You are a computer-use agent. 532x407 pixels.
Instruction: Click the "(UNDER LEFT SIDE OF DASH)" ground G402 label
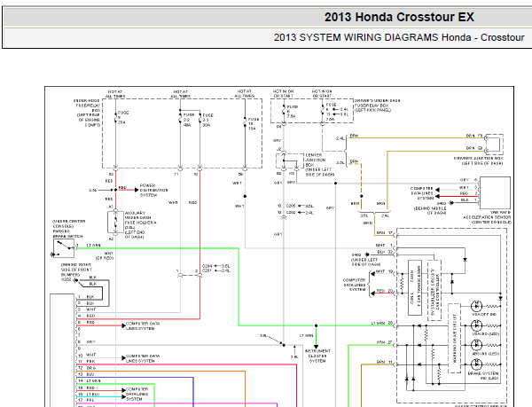tap(365, 262)
